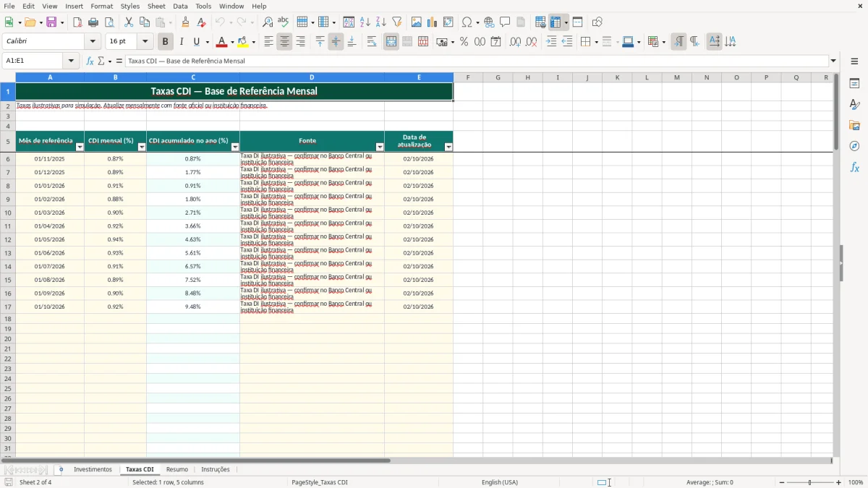Click Sort Descending icon
868x488 pixels.
pos(381,22)
